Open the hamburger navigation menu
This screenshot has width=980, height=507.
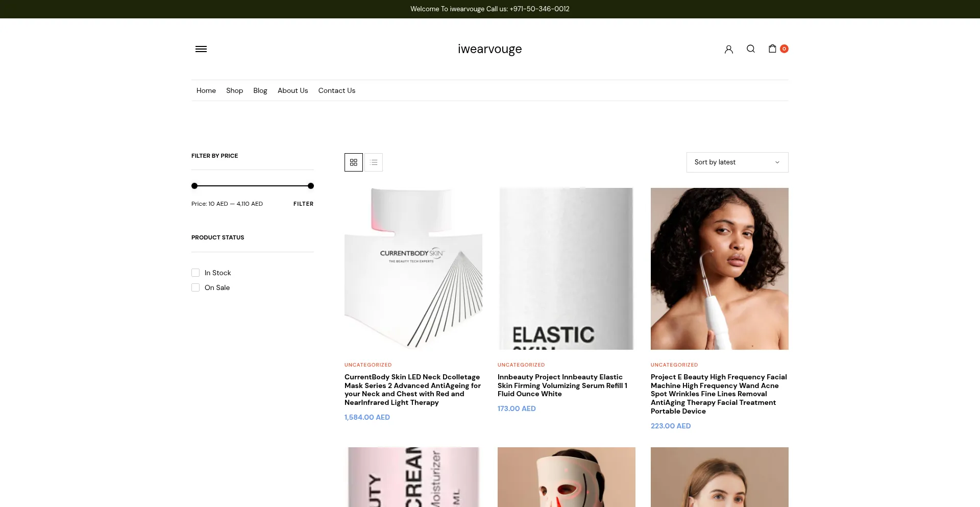[201, 49]
